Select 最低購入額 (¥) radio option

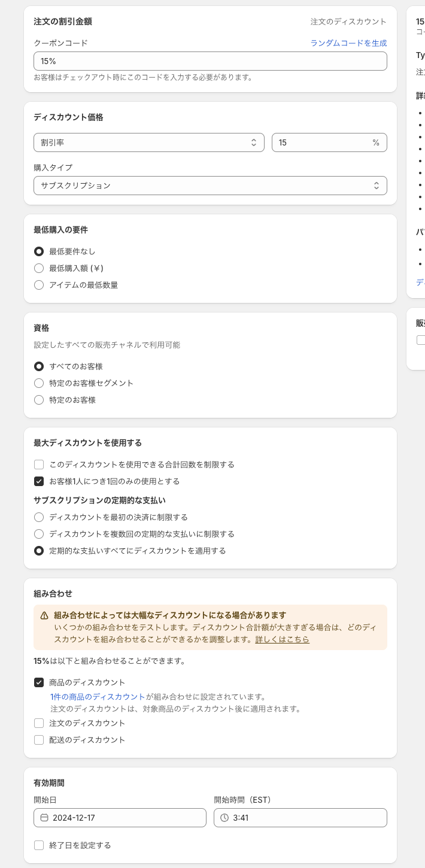(39, 268)
